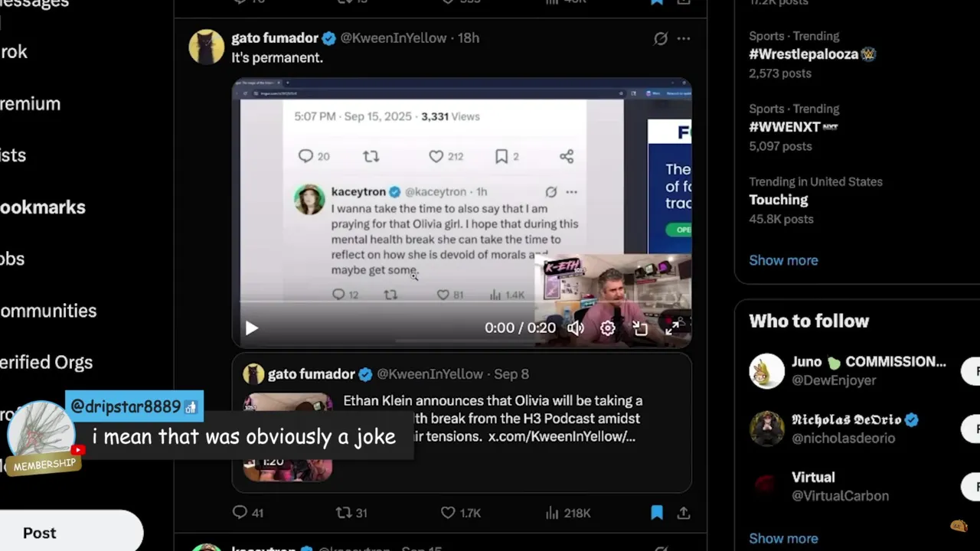Screen dimensions: 980x551
Task: Reply to gato fumador post with 41 comments
Action: (247, 513)
